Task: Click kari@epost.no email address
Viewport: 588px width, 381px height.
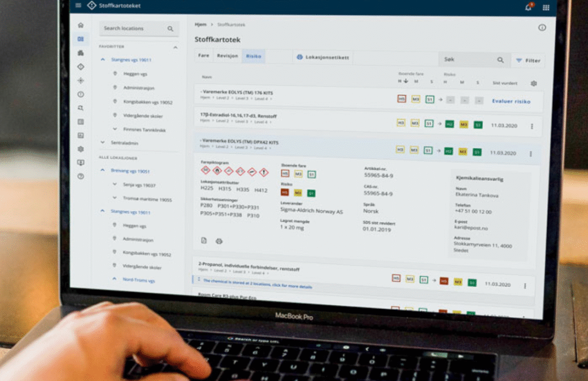Action: [471, 228]
